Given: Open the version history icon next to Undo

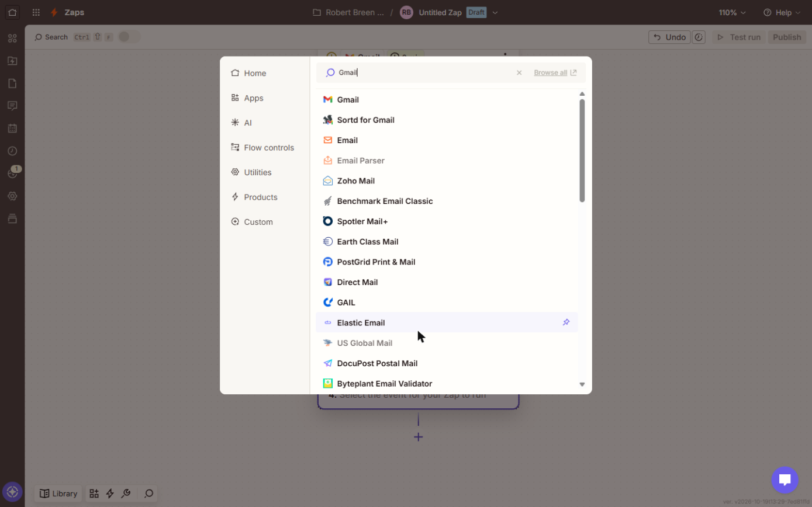Looking at the screenshot, I should click(x=699, y=37).
